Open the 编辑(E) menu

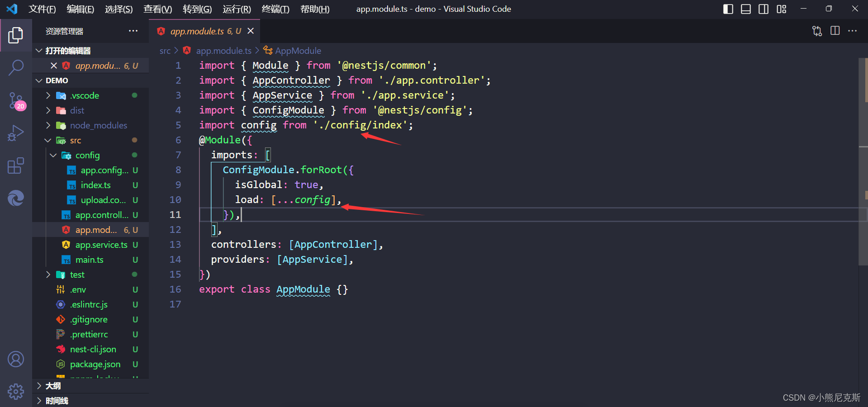coord(80,9)
